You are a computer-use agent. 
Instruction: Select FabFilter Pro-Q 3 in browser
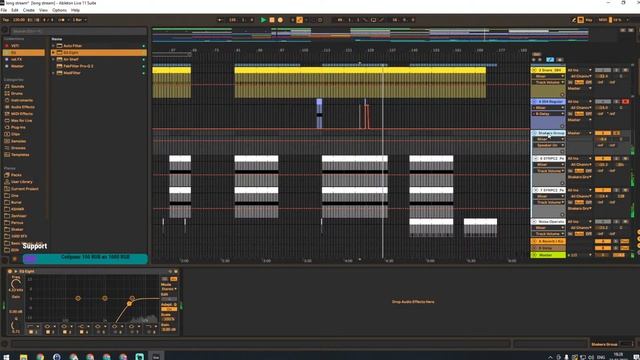(x=78, y=66)
